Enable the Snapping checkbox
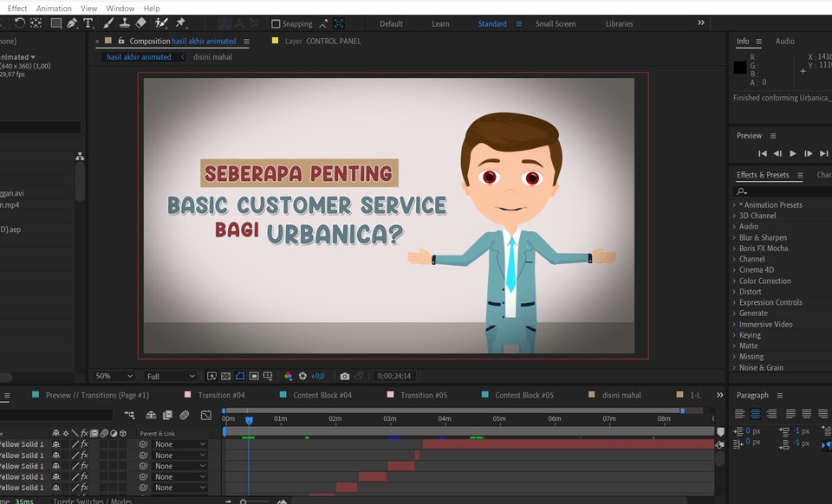 pos(276,23)
